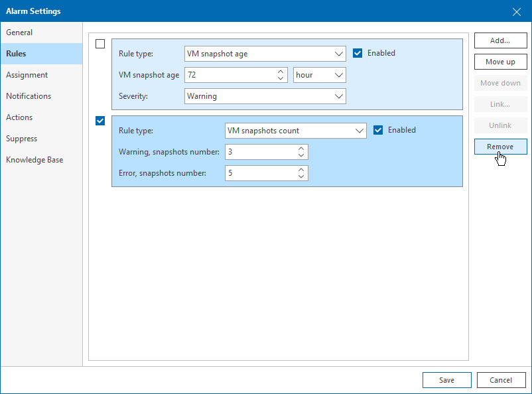Disable the VM snapshot age rule
The height and width of the screenshot is (394, 532).
358,53
